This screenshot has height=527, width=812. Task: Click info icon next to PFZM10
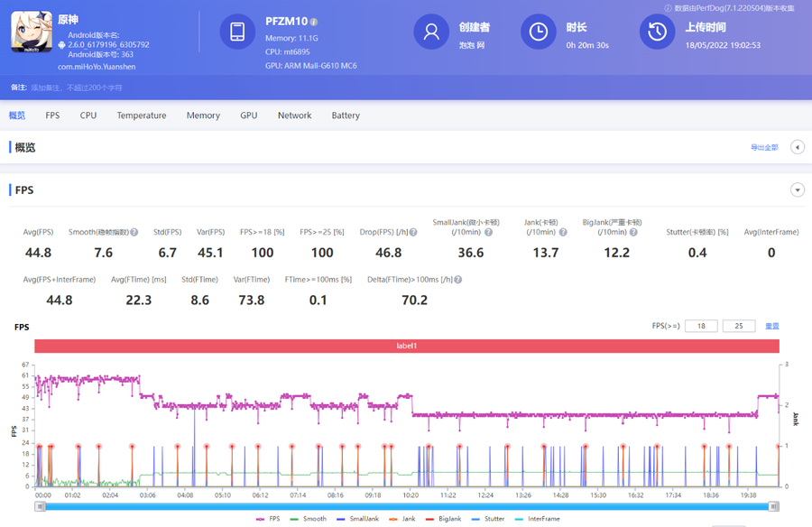[314, 22]
